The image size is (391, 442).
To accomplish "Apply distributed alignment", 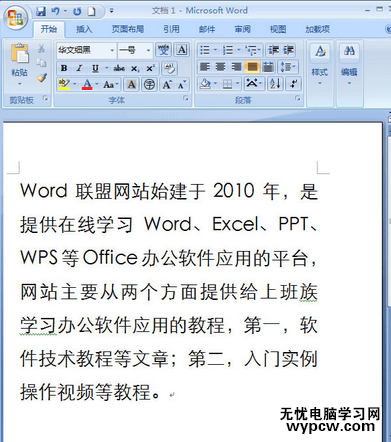I will (x=268, y=67).
